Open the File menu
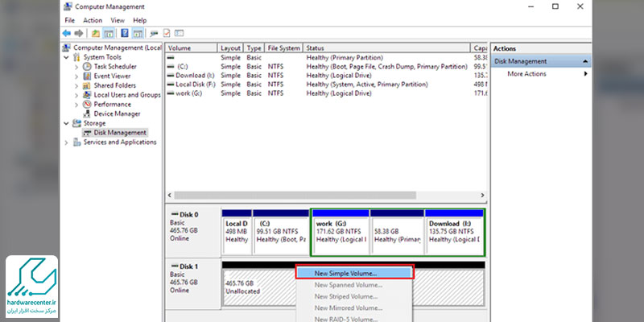Image resolution: width=644 pixels, height=322 pixels. pos(69,20)
